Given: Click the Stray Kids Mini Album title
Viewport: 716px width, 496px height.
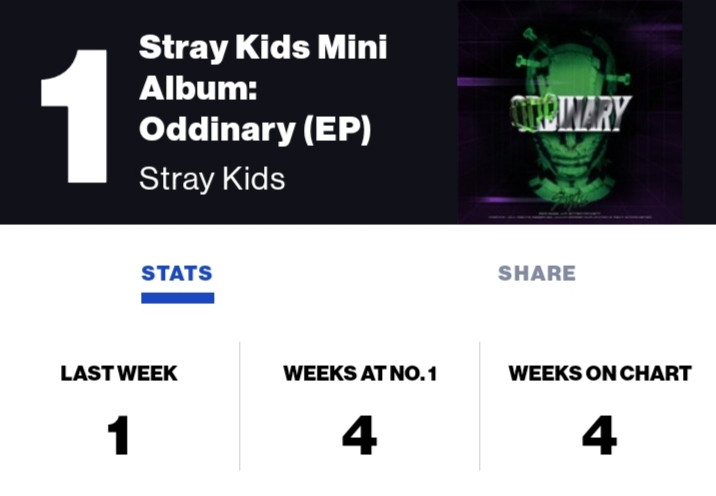Looking at the screenshot, I should (263, 88).
